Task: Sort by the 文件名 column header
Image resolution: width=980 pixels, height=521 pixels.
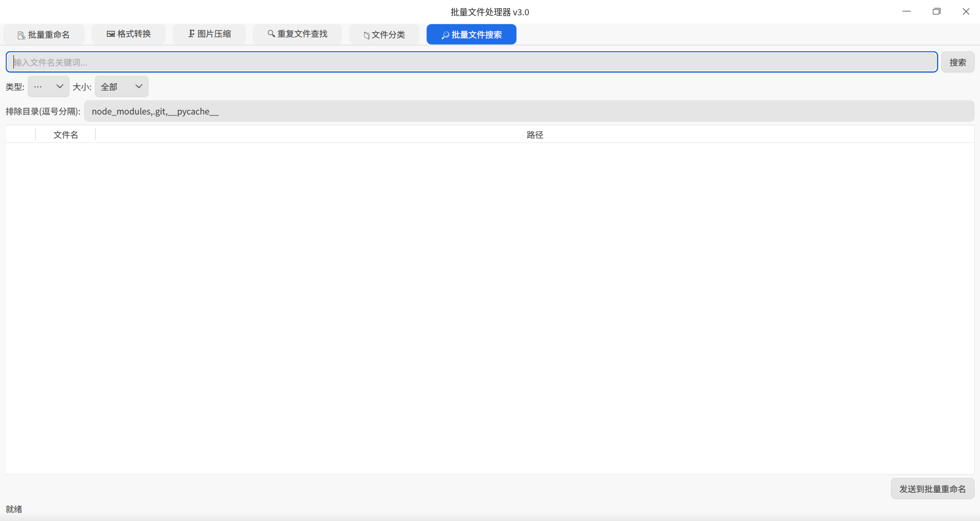Action: (x=66, y=135)
